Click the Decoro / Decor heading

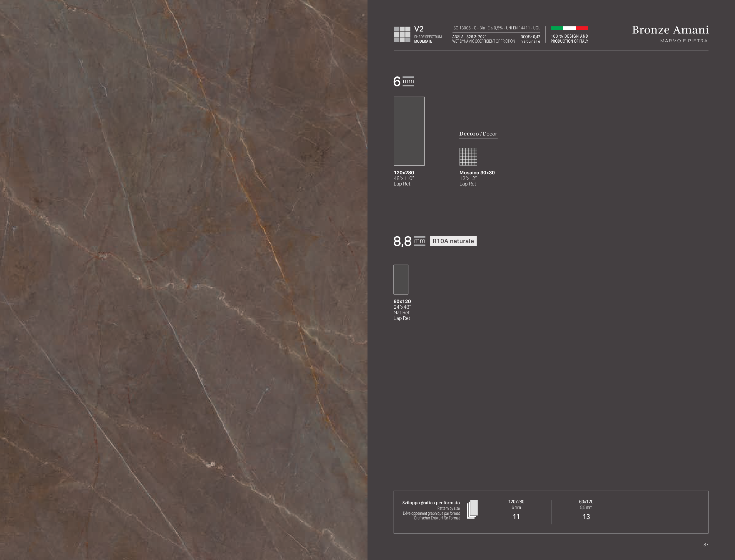tap(478, 134)
